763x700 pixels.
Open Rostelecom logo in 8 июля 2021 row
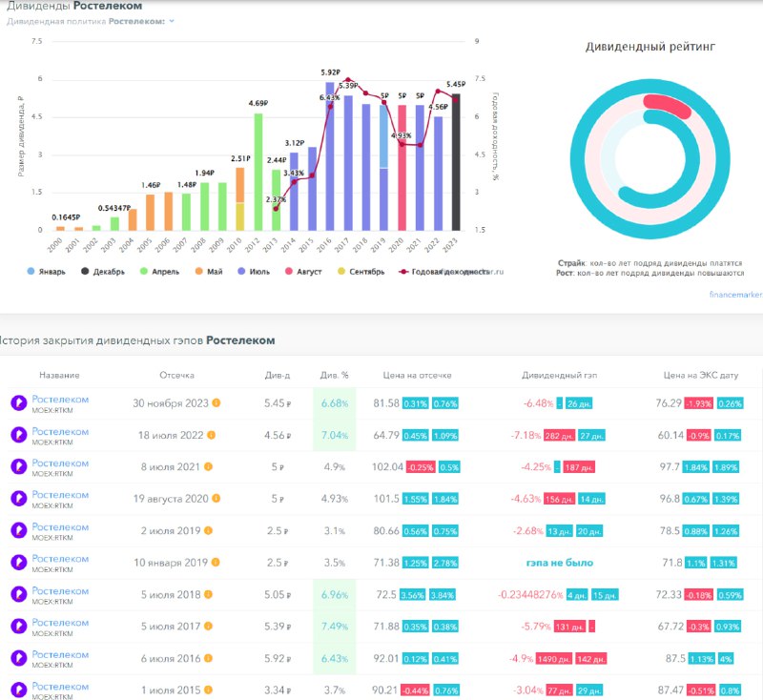coord(19,466)
